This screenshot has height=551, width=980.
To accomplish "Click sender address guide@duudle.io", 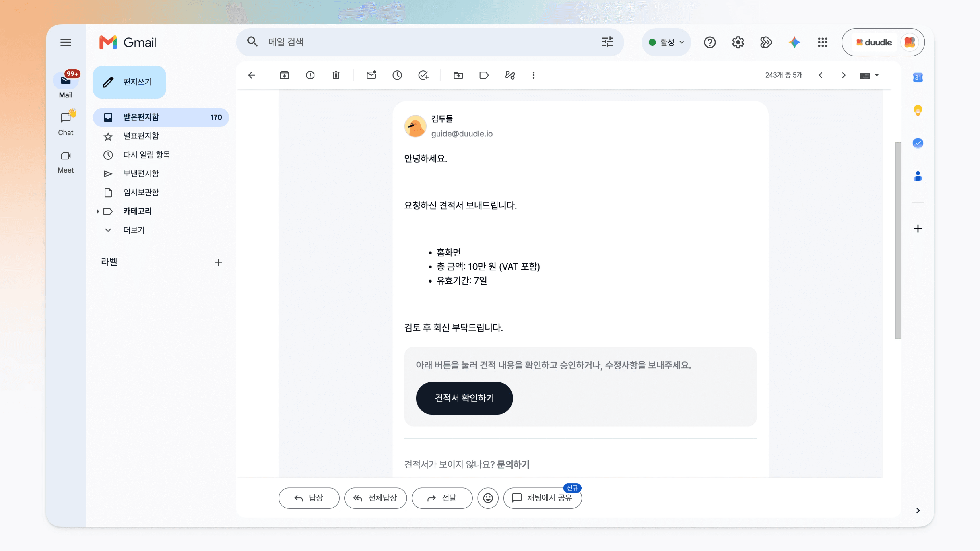I will click(x=461, y=134).
